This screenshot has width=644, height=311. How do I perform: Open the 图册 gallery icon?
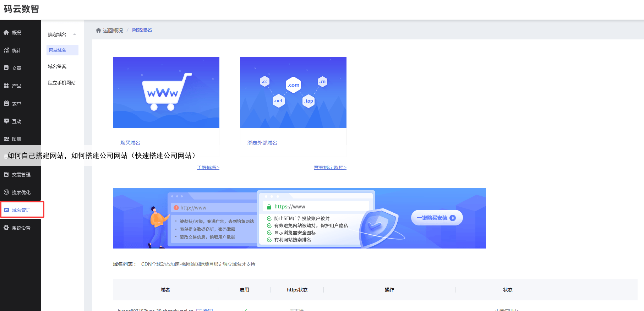coord(6,139)
